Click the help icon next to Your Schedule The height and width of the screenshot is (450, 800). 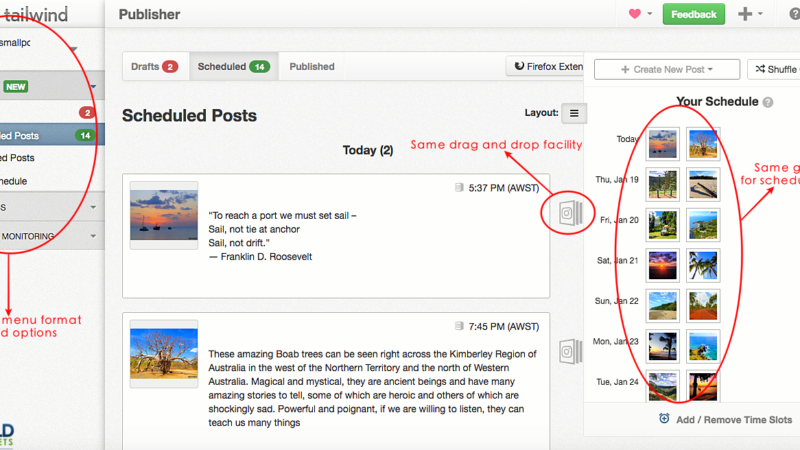tap(768, 102)
